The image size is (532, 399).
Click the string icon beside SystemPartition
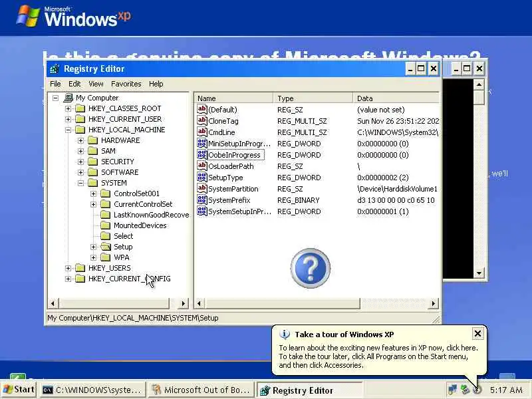point(202,189)
